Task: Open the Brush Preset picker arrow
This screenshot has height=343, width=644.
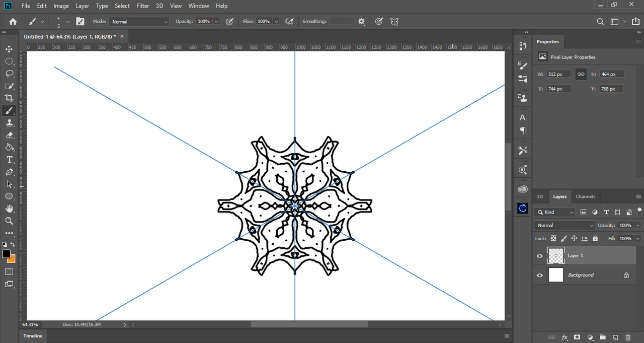Action: [68, 22]
